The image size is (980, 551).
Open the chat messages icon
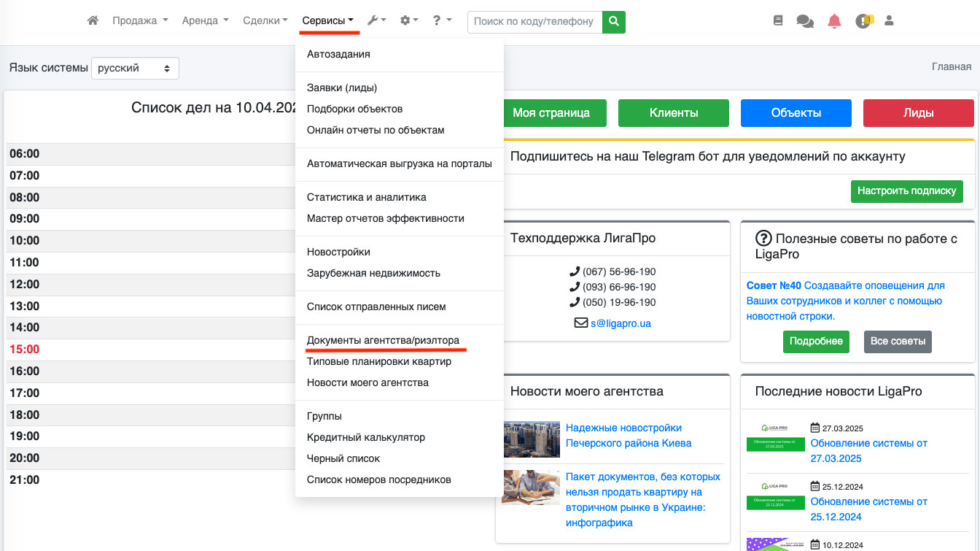pos(805,21)
